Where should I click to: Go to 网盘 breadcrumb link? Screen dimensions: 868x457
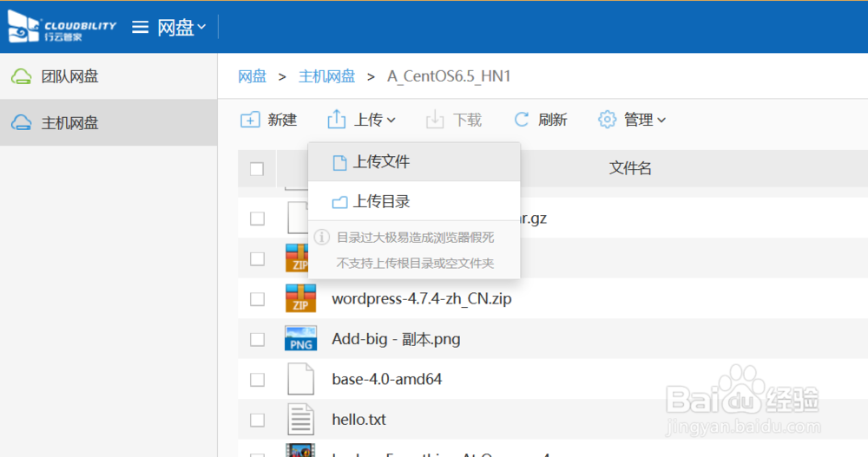pyautogui.click(x=253, y=76)
